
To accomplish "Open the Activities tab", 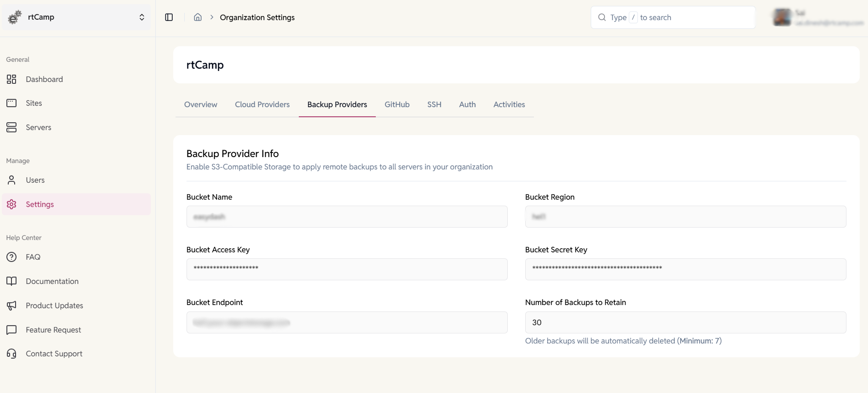I will 509,104.
